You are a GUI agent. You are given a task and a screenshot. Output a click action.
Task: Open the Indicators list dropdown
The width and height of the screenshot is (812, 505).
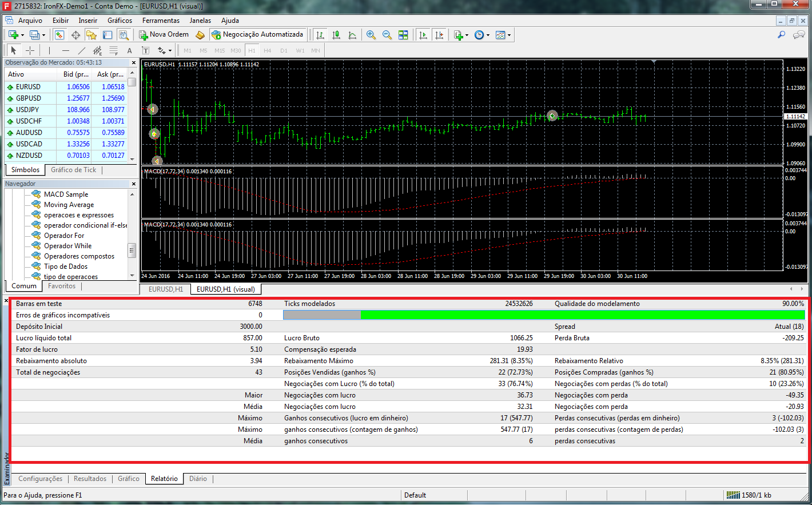point(460,35)
